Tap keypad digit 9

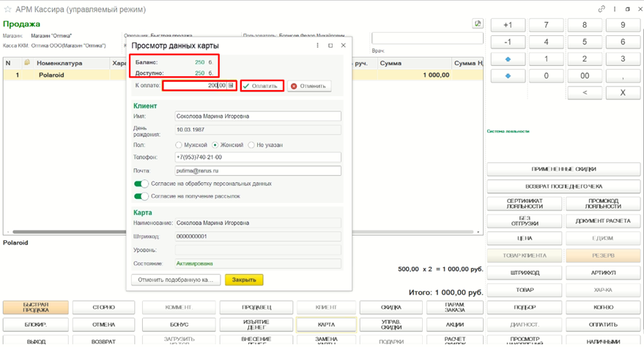623,25
